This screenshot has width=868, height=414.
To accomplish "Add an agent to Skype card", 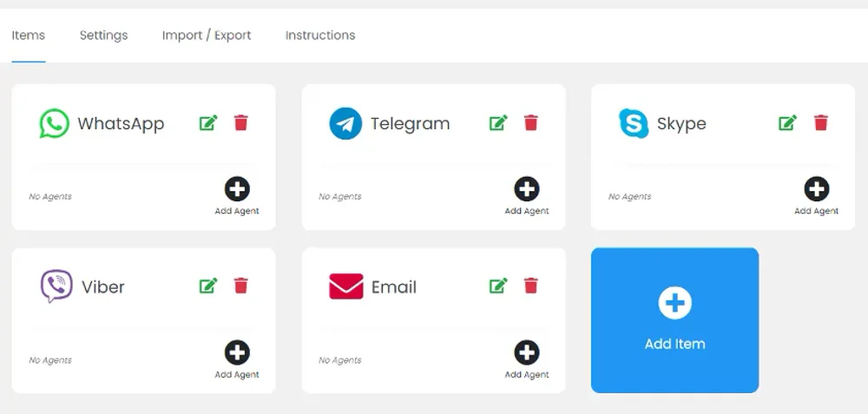I will click(817, 196).
